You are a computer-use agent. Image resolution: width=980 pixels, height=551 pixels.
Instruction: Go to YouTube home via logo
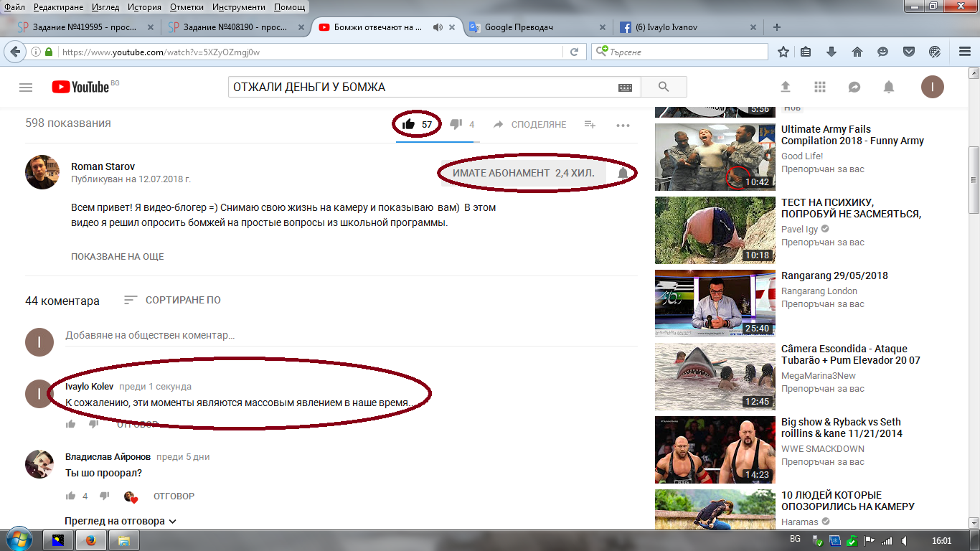click(80, 87)
